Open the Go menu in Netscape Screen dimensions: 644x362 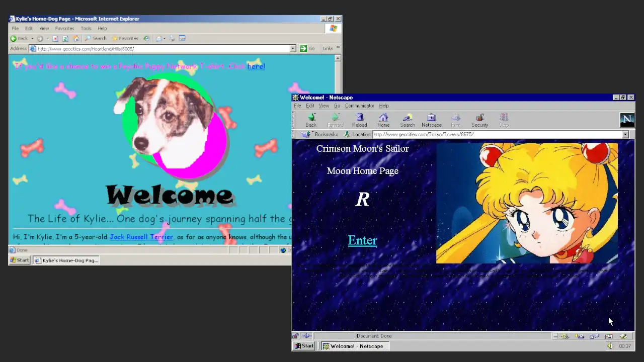coord(337,106)
